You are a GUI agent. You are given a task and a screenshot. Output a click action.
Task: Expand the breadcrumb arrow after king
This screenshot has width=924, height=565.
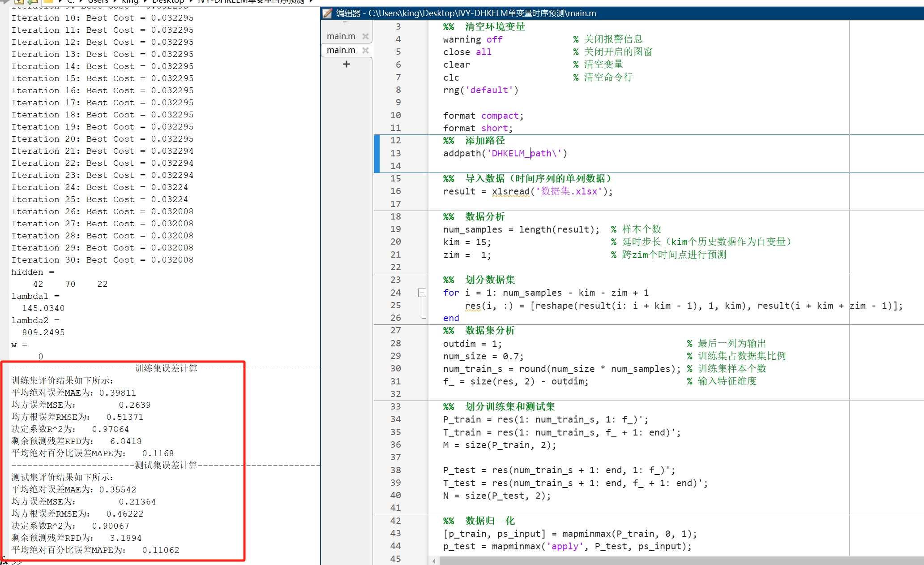pos(145,2)
